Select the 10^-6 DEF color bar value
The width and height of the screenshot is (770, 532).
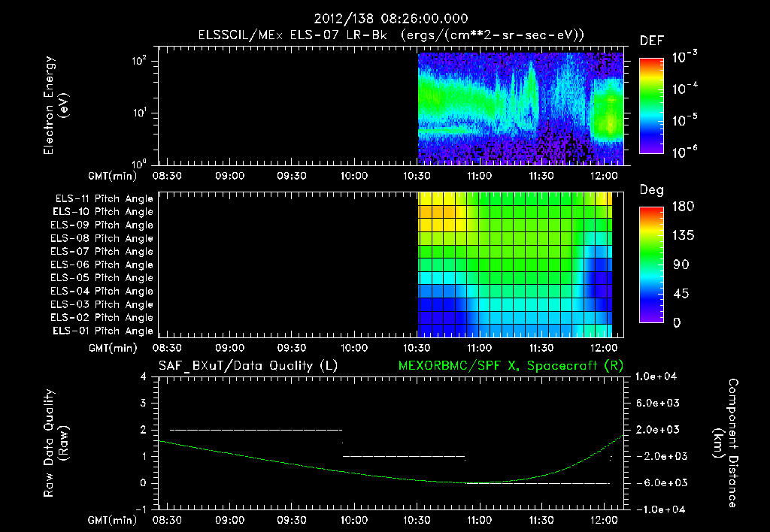click(x=684, y=152)
